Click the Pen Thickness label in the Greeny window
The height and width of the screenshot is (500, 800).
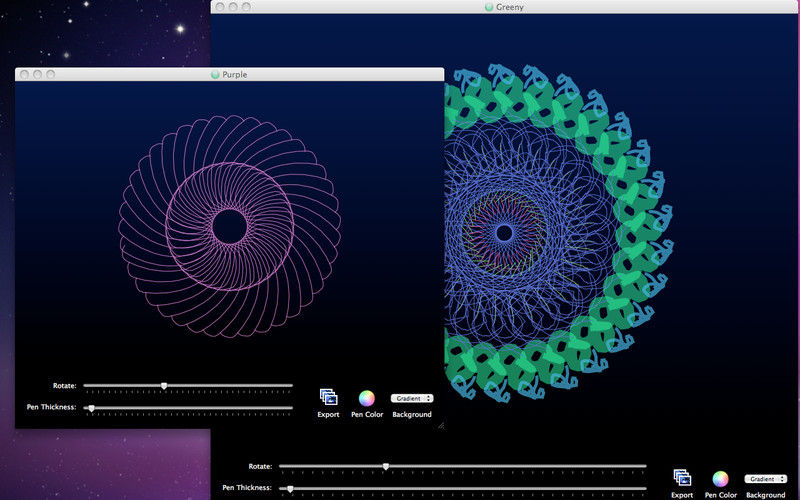247,488
